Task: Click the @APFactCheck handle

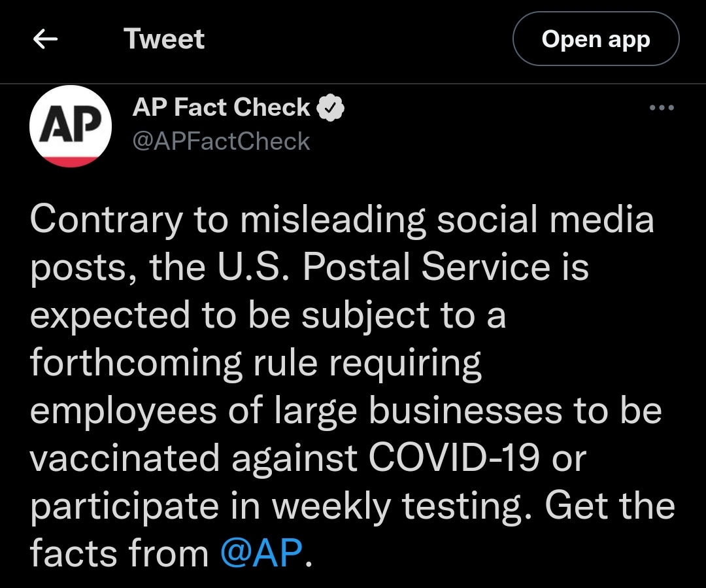Action: tap(221, 141)
